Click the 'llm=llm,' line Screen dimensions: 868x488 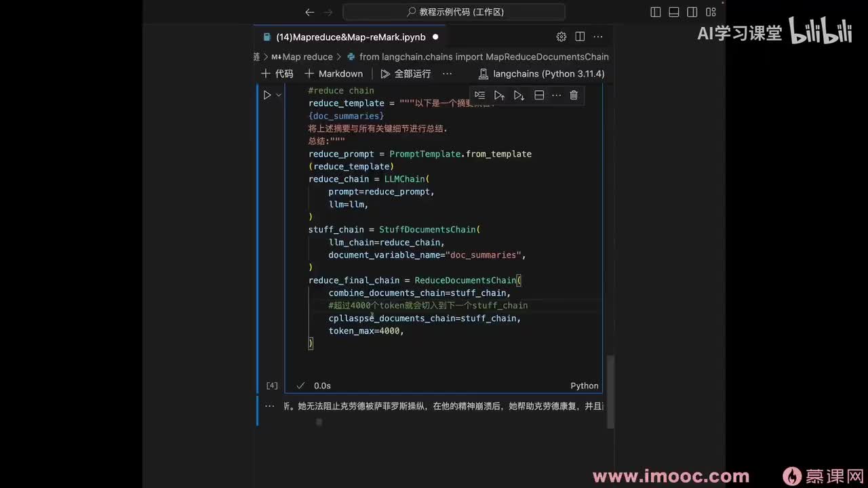(349, 204)
